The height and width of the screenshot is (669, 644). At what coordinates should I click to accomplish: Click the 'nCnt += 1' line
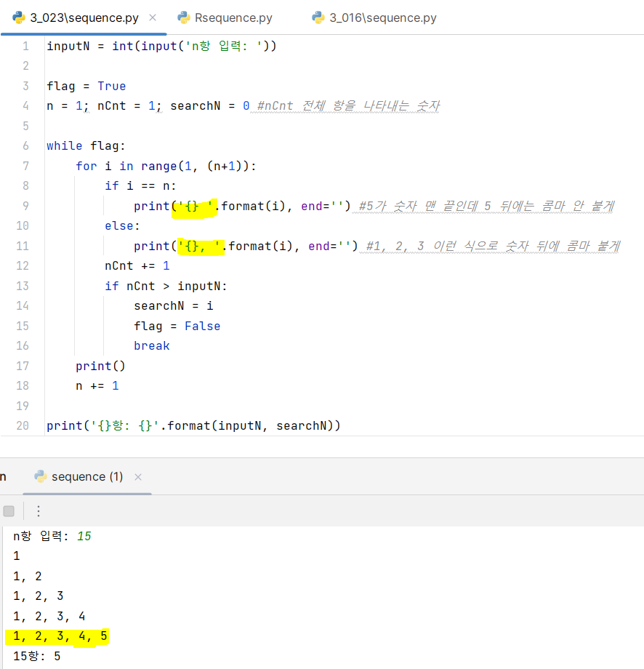click(x=137, y=266)
